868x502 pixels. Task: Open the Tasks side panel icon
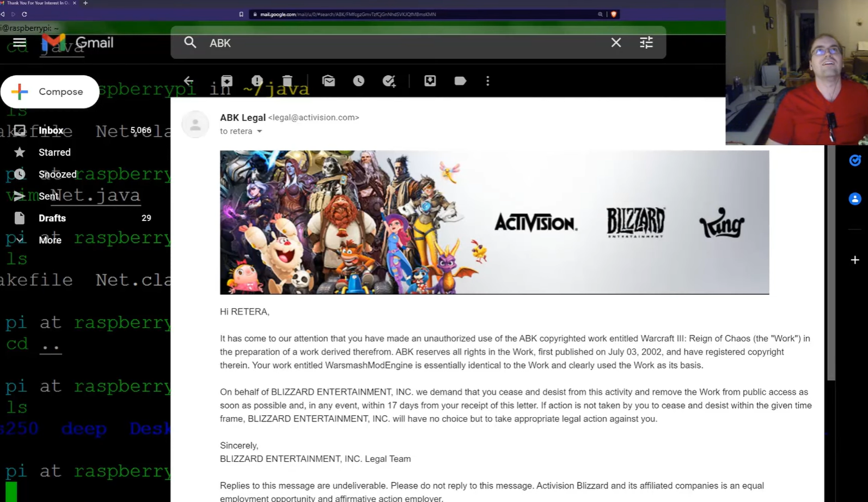(x=855, y=160)
